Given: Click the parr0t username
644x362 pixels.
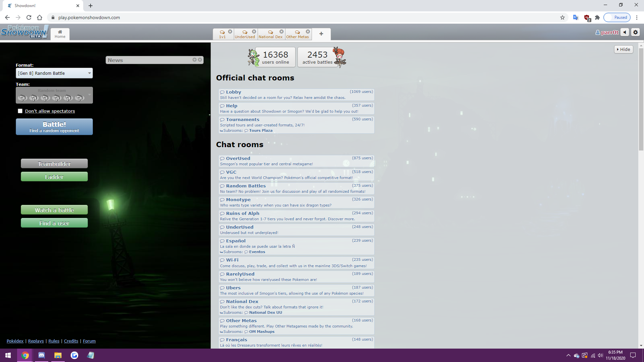Looking at the screenshot, I should pyautogui.click(x=607, y=33).
